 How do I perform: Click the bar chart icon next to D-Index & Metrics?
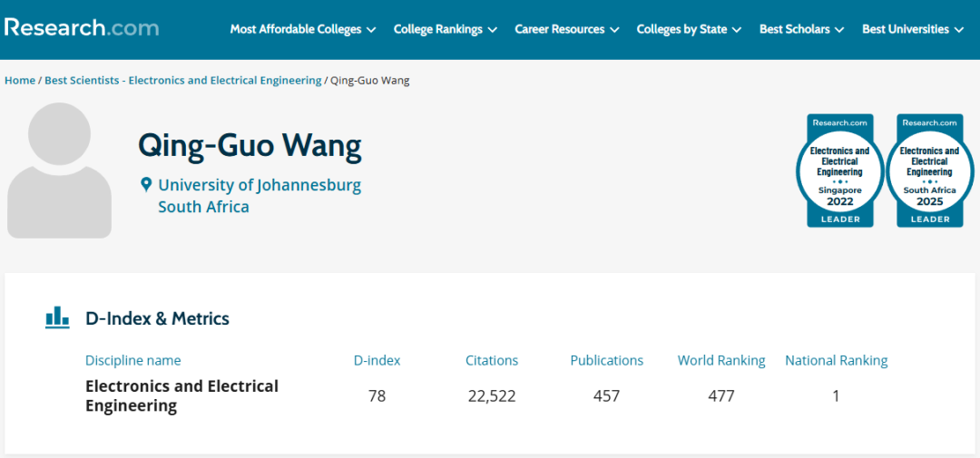tap(57, 317)
